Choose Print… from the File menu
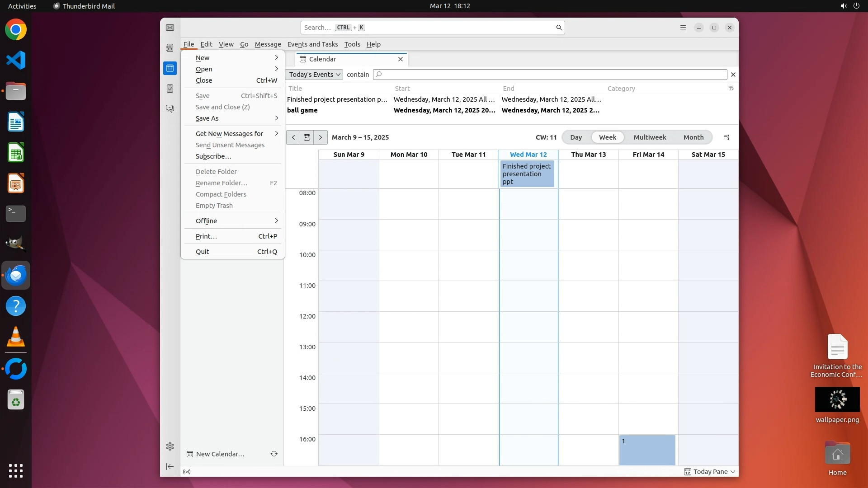 (x=207, y=236)
